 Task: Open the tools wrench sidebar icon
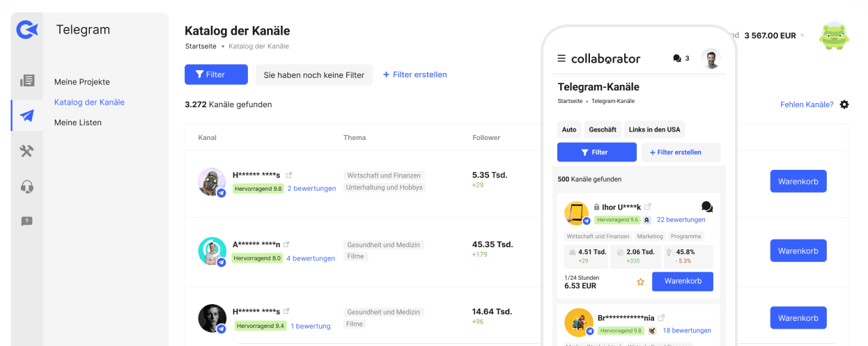pos(27,151)
